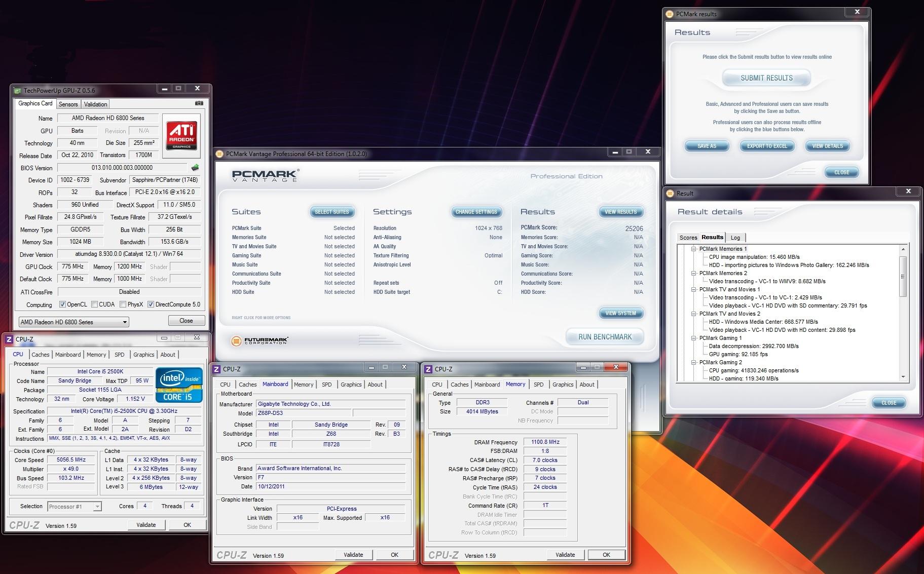
Task: Switch to the Sensors tab in GPU-Z
Action: pos(68,104)
